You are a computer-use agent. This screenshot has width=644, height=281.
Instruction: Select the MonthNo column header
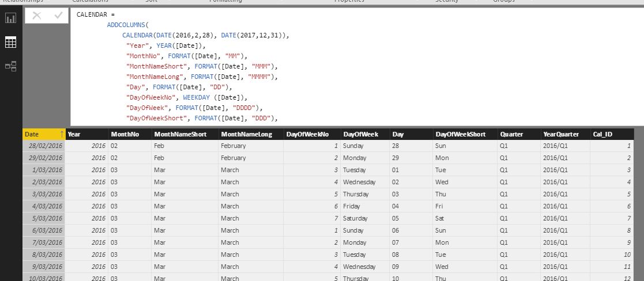(130, 134)
